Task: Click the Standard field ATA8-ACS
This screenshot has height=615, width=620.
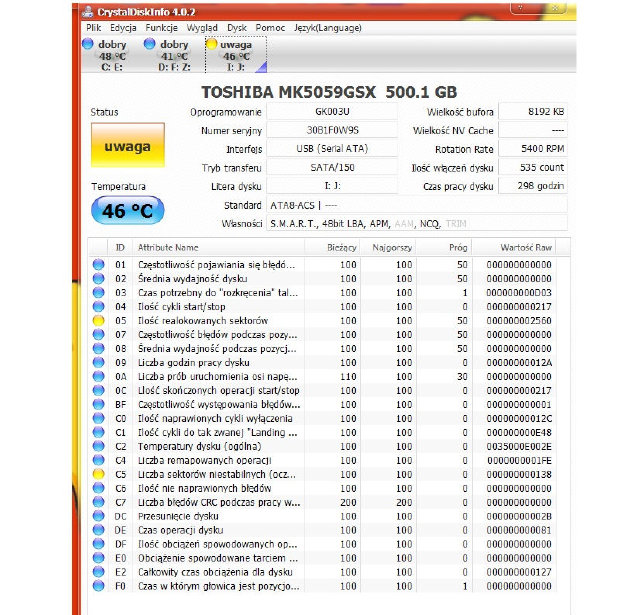Action: click(417, 205)
